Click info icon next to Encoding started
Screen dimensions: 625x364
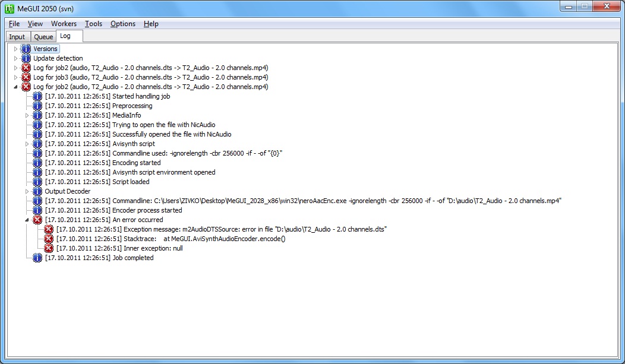click(37, 163)
